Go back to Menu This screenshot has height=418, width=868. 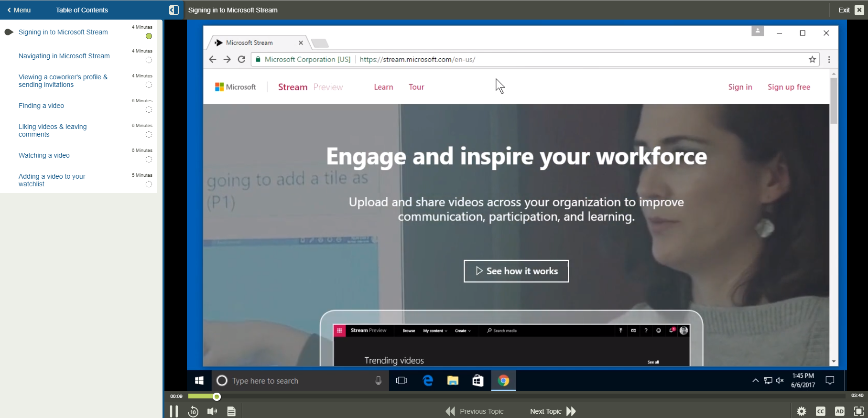tap(19, 10)
